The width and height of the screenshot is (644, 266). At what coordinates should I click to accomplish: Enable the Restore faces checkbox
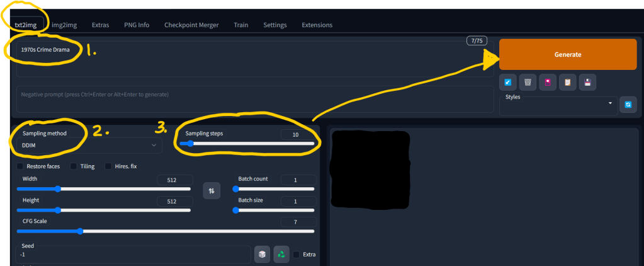20,166
